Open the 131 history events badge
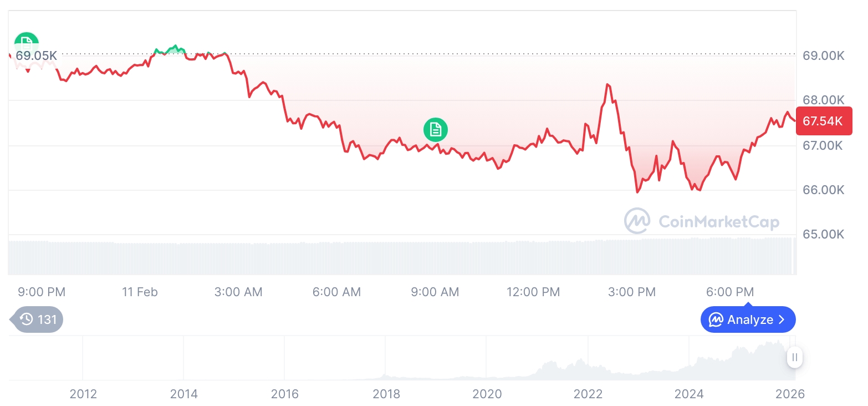Screen dimensions: 868x406 [37, 319]
